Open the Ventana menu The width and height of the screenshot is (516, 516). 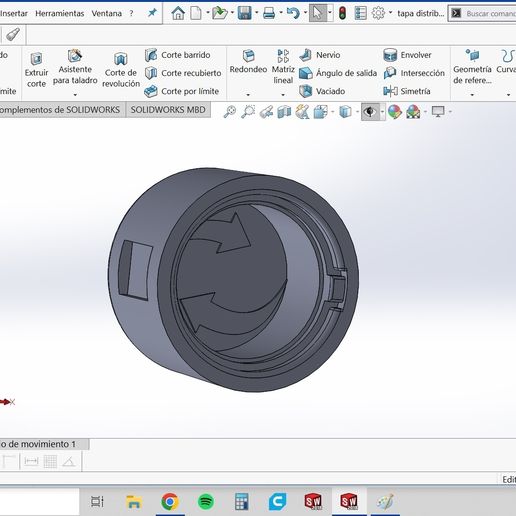[106, 13]
